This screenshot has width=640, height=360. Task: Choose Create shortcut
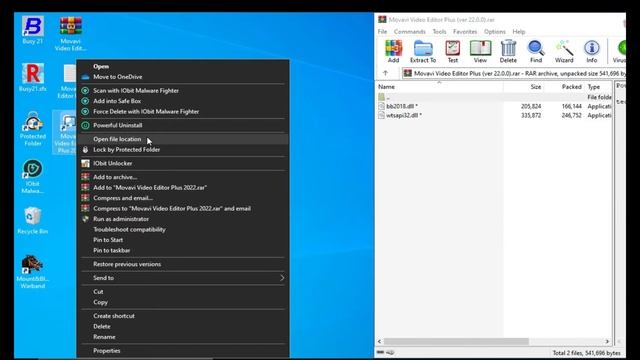pos(183,316)
